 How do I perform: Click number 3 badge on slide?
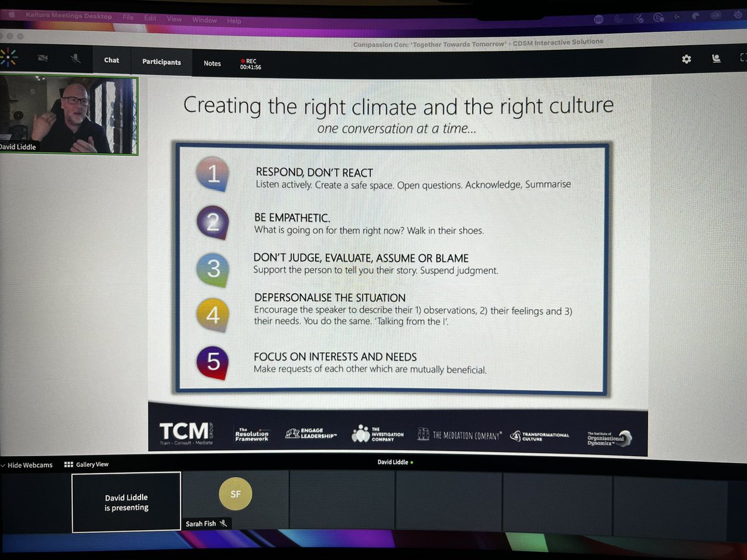point(213,268)
